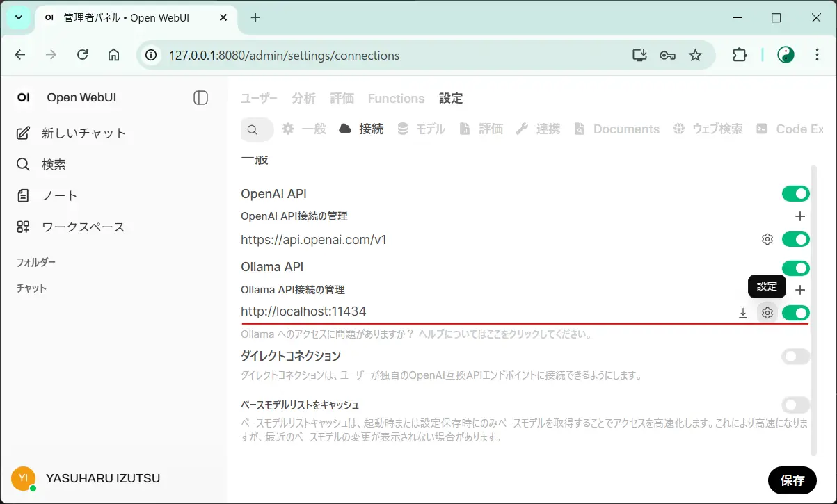Open settings gear for localhost:11434 connection
The height and width of the screenshot is (504, 837).
coord(767,313)
